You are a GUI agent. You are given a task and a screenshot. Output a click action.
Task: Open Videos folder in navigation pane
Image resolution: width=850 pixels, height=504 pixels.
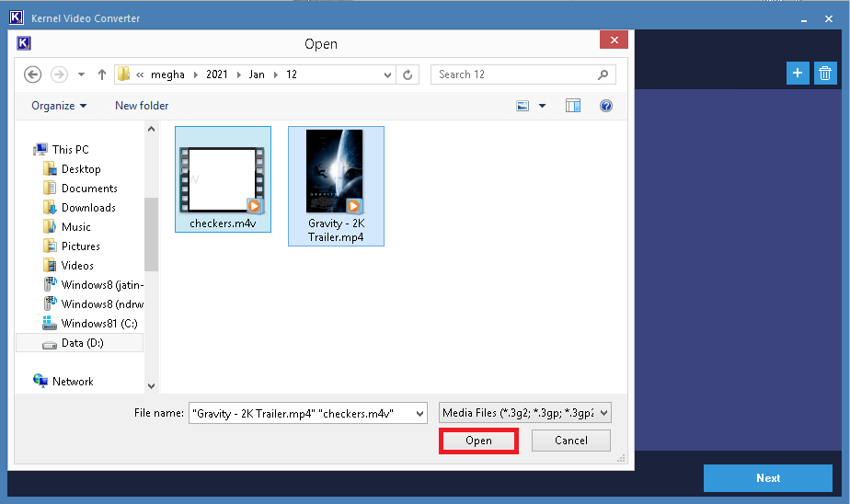point(77,266)
